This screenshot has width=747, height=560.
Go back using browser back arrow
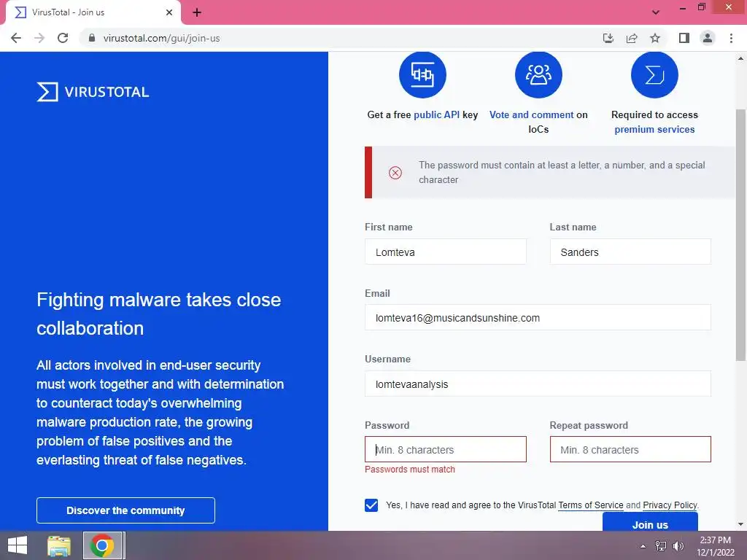tap(16, 38)
